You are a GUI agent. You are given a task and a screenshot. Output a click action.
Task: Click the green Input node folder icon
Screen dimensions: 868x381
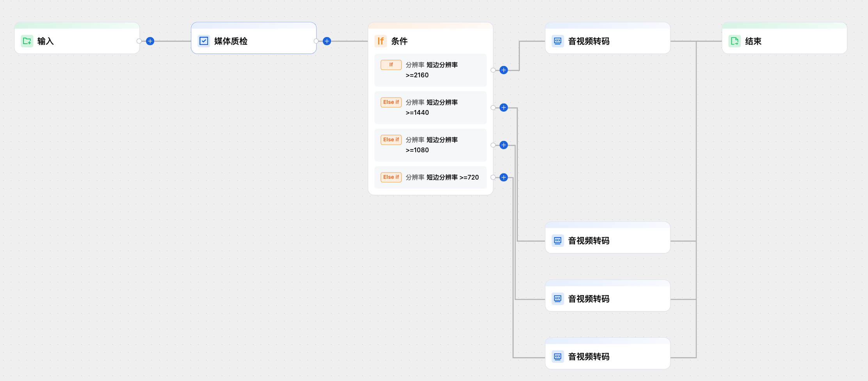point(27,41)
